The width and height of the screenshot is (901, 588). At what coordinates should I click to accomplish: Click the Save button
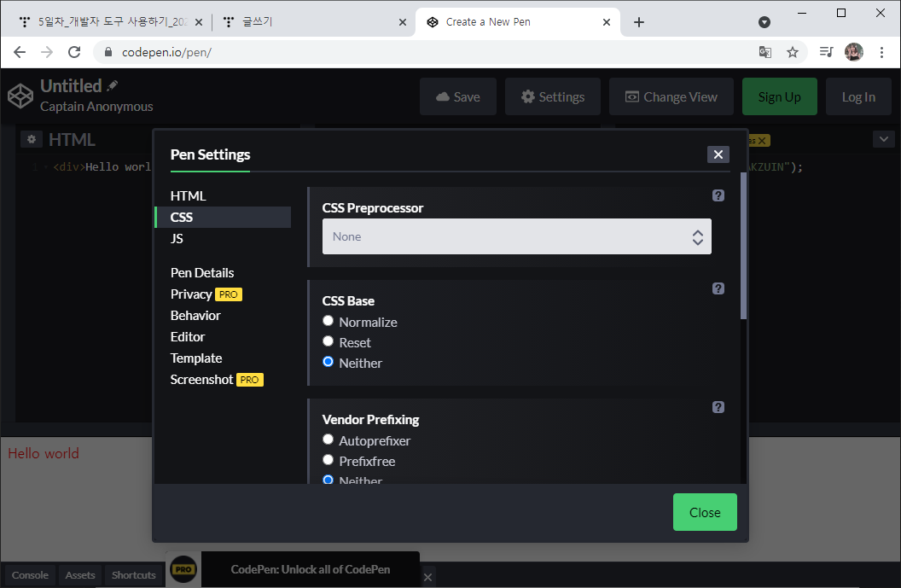point(458,96)
